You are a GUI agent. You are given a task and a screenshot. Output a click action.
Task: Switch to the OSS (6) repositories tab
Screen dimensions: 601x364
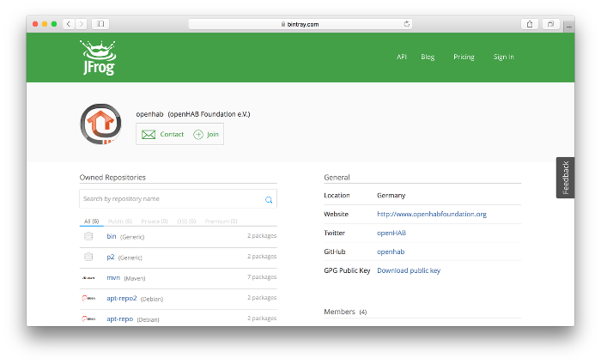tap(186, 221)
